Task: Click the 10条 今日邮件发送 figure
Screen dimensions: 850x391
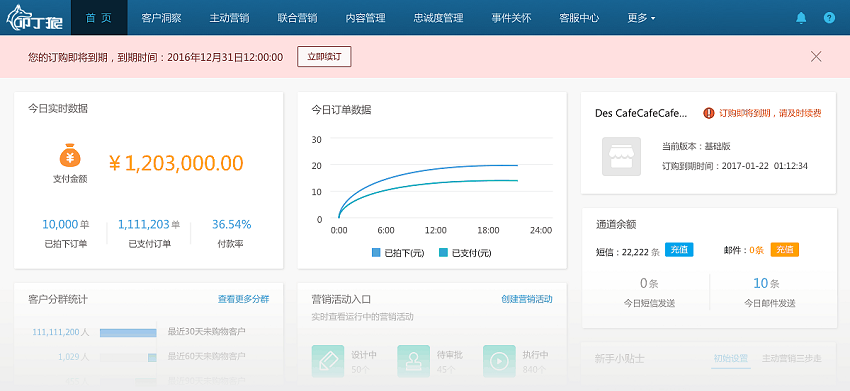Action: point(766,283)
